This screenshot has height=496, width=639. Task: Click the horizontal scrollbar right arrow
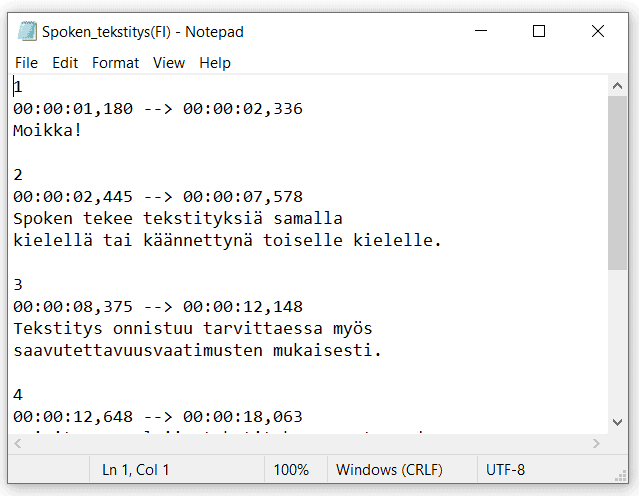(x=596, y=443)
